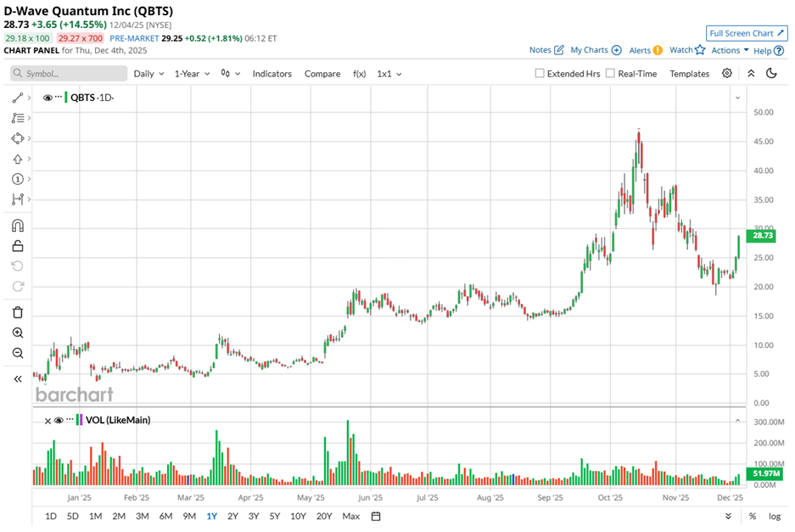Select the 1D range tab

[x=51, y=516]
